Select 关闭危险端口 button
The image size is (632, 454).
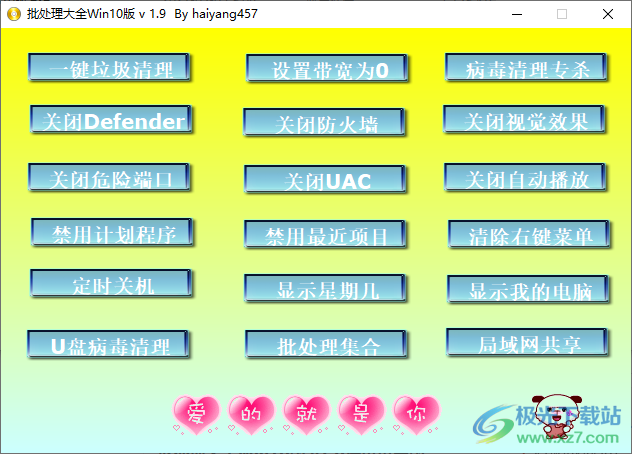click(109, 177)
